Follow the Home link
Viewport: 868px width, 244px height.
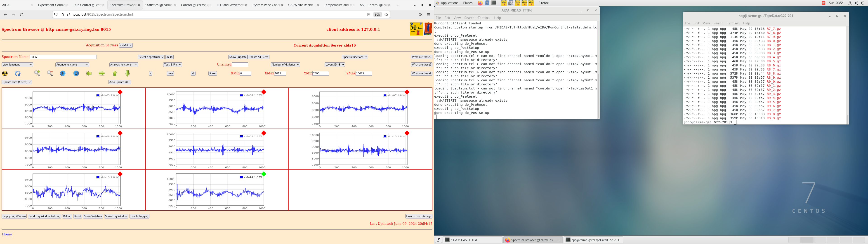(x=7, y=234)
